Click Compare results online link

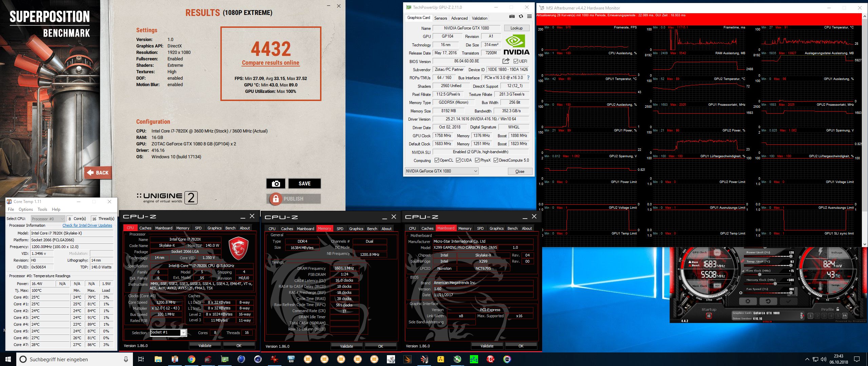tap(271, 63)
